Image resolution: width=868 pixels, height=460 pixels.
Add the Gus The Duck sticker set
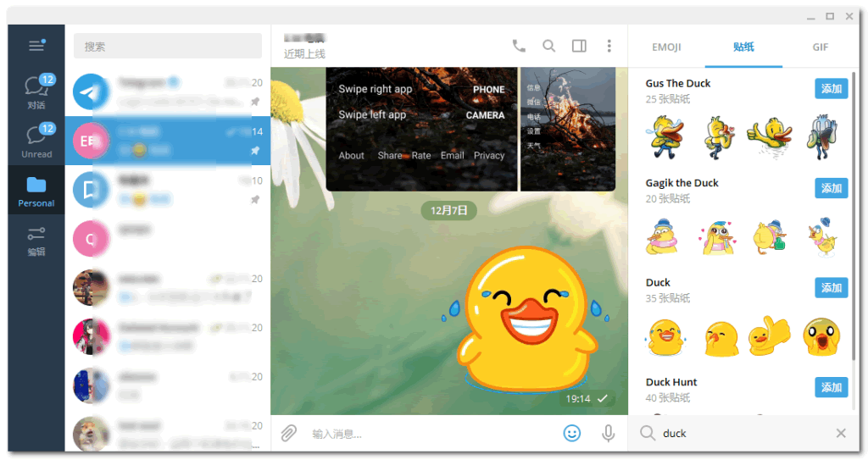click(831, 89)
